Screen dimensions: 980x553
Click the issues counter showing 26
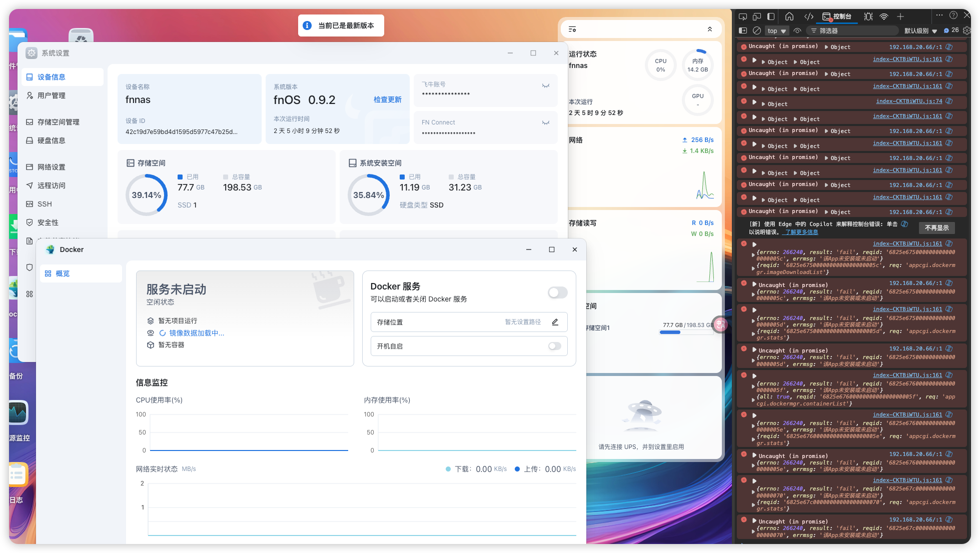[x=951, y=30]
